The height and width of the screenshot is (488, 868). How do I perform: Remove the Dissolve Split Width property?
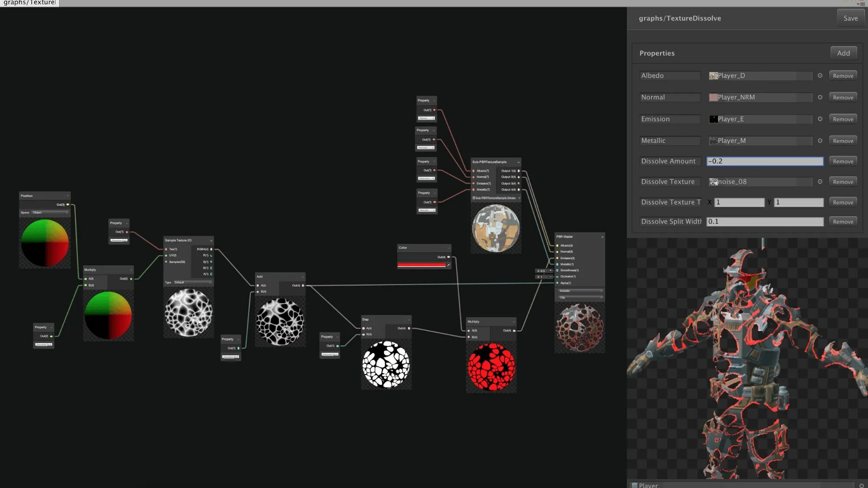(843, 221)
